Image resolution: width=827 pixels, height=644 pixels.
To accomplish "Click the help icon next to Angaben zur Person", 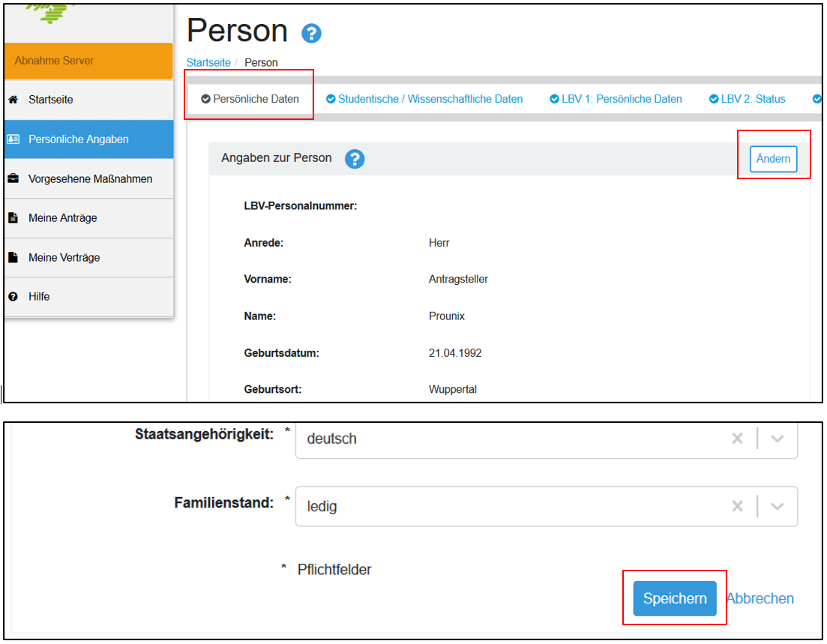I will (355, 159).
